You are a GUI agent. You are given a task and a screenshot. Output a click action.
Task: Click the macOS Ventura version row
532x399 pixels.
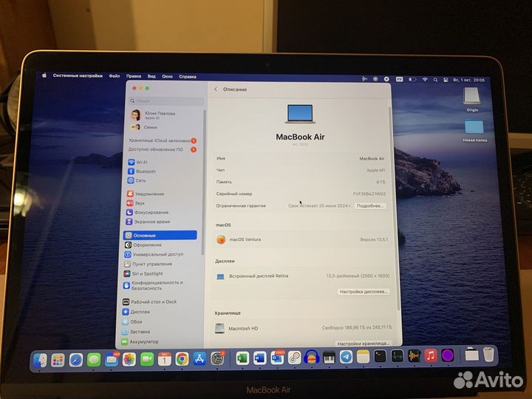[x=302, y=239]
